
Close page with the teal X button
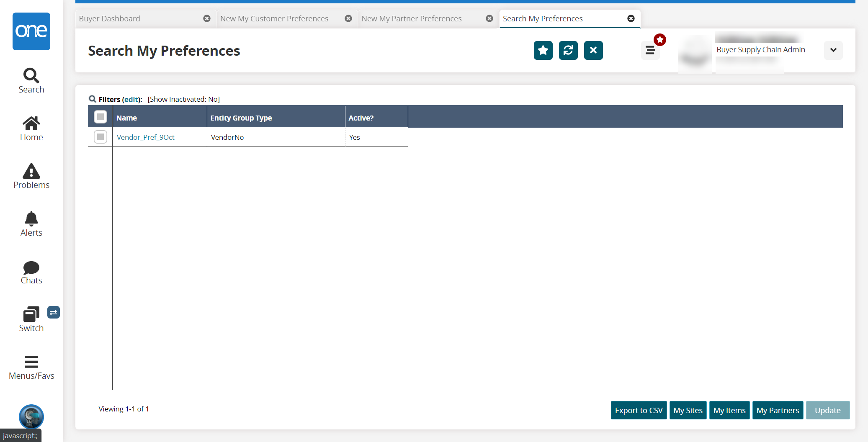[x=593, y=51]
